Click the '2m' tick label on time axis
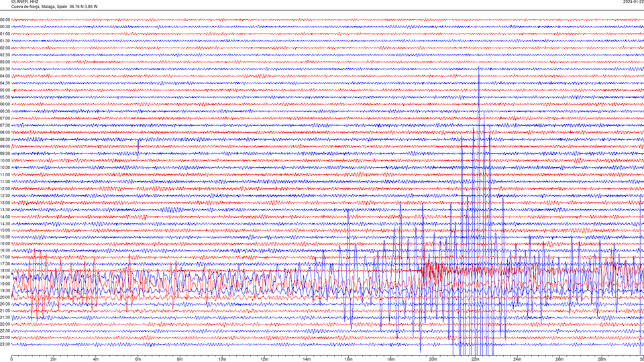 pos(54,359)
